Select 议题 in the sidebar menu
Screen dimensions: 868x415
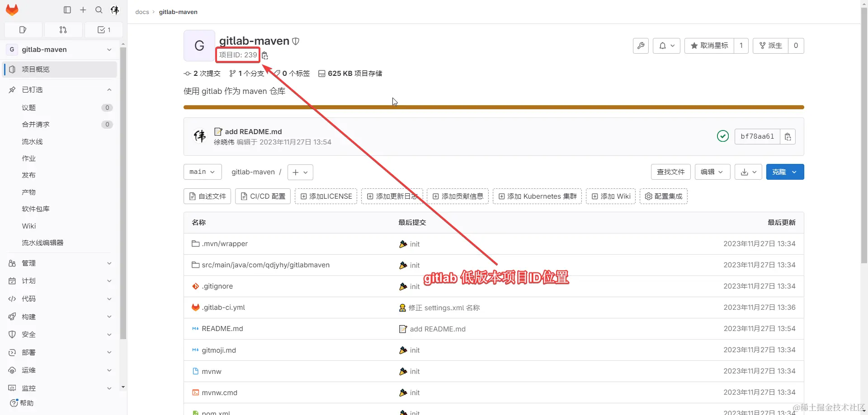click(29, 107)
